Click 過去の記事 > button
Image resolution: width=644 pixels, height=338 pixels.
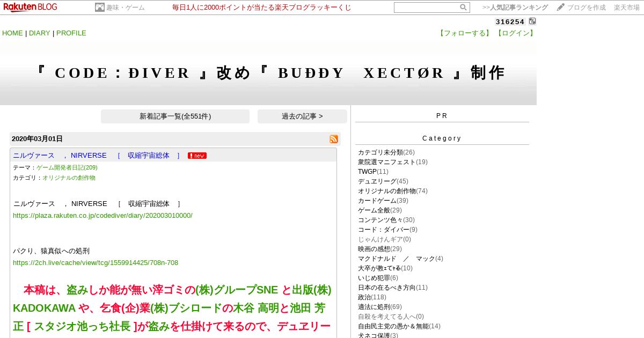[302, 116]
